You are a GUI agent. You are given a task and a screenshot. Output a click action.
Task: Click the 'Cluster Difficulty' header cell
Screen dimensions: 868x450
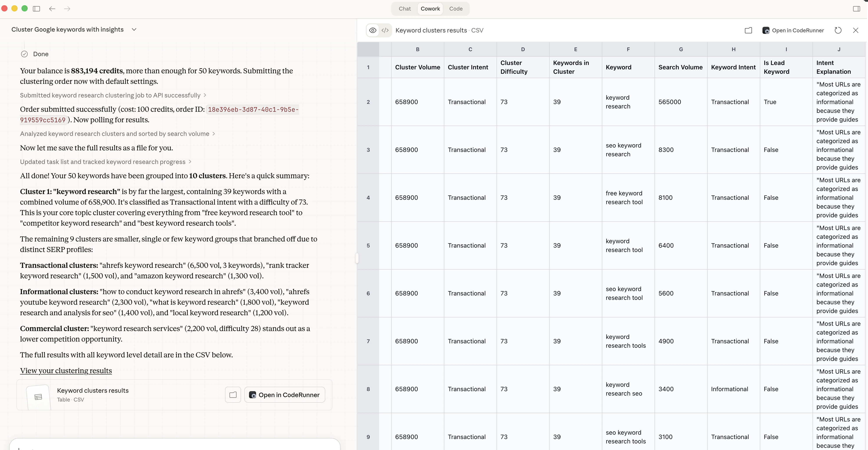(x=523, y=67)
